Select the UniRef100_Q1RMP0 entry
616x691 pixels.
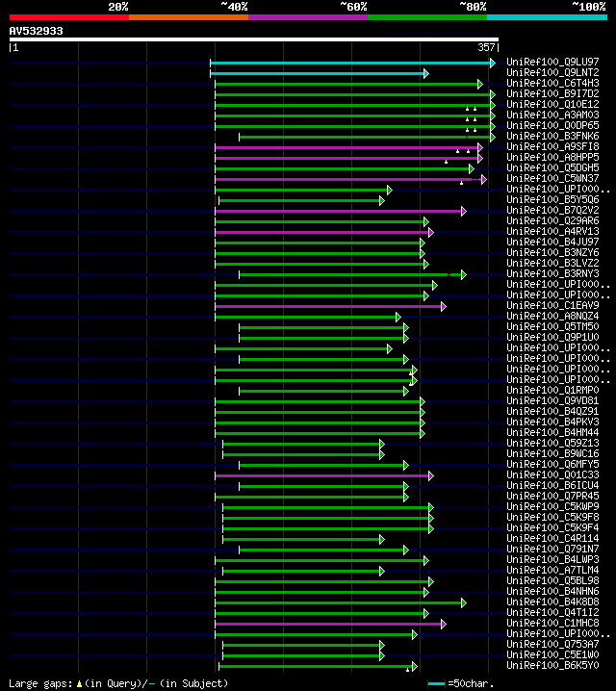click(552, 390)
